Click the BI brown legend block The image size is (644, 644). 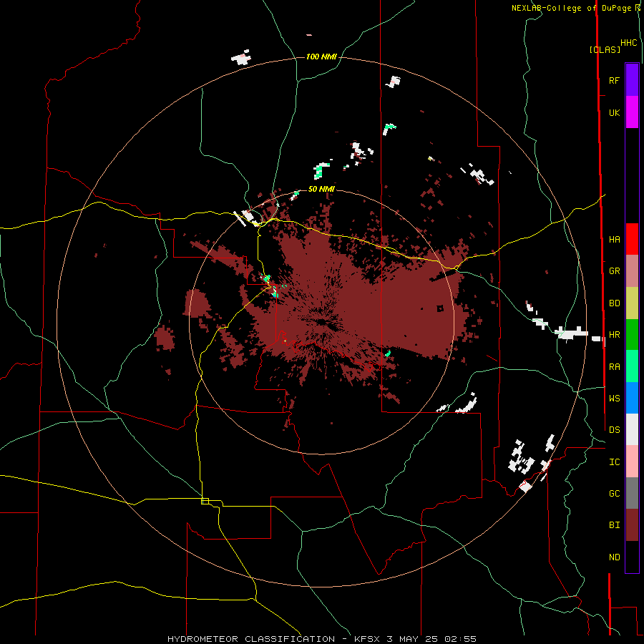click(632, 525)
